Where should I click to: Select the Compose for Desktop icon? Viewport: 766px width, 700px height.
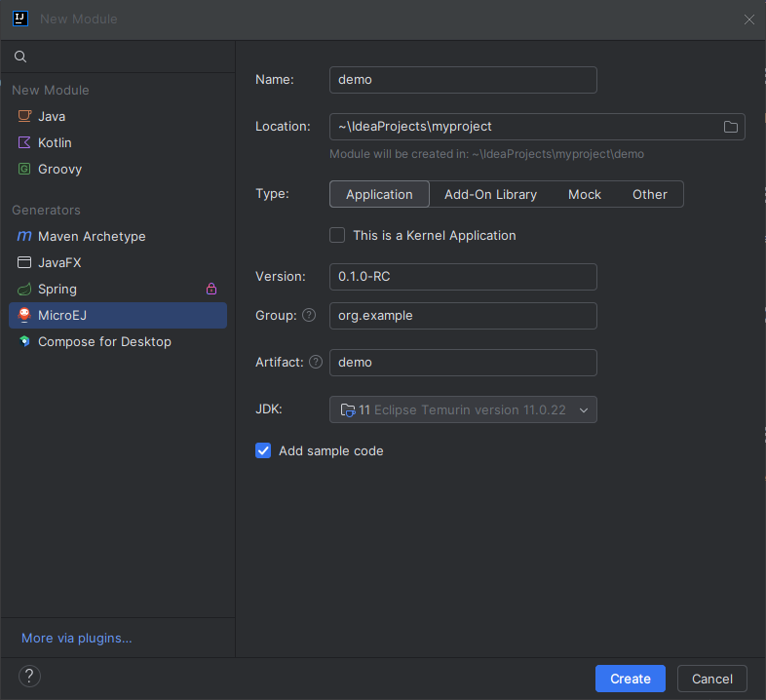(x=24, y=341)
